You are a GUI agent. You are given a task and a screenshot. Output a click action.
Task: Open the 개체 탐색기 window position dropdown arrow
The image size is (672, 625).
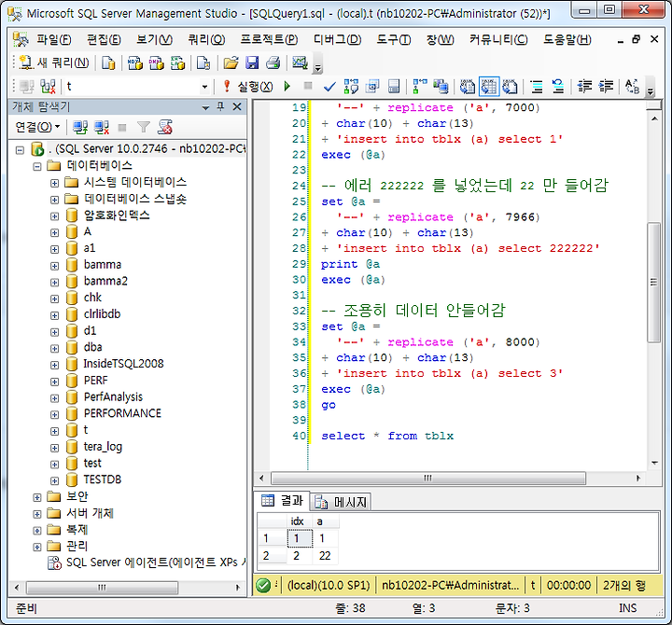pyautogui.click(x=205, y=107)
